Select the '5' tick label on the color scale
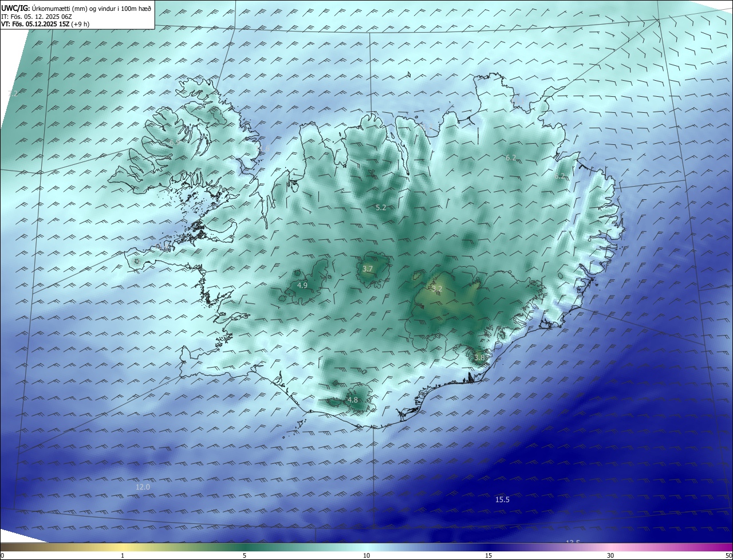This screenshot has width=733, height=560. [x=245, y=555]
